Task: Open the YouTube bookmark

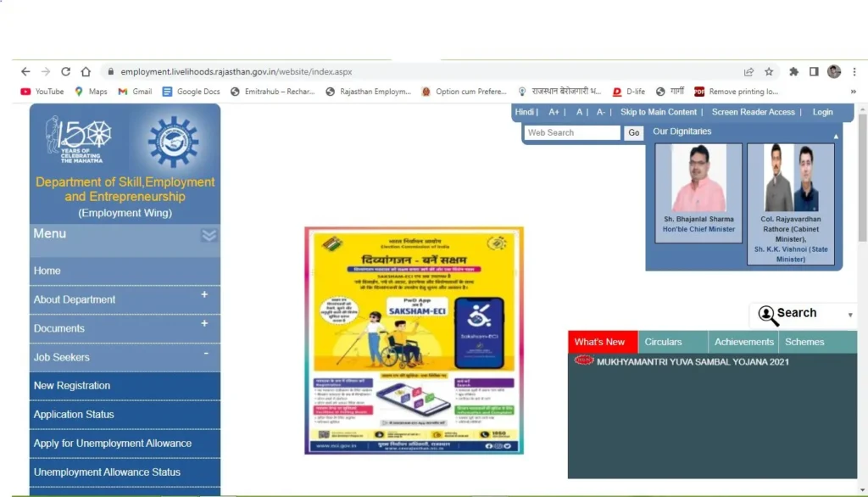Action: (42, 92)
